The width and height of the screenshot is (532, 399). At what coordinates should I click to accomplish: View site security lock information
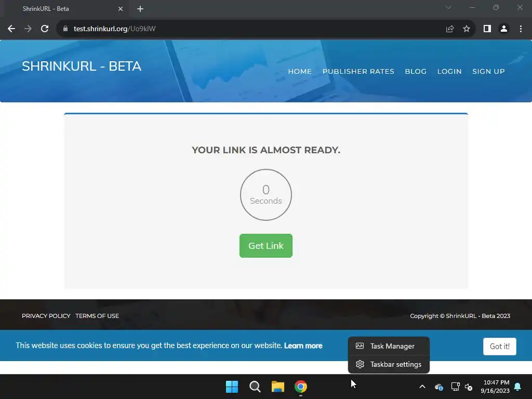tap(65, 29)
